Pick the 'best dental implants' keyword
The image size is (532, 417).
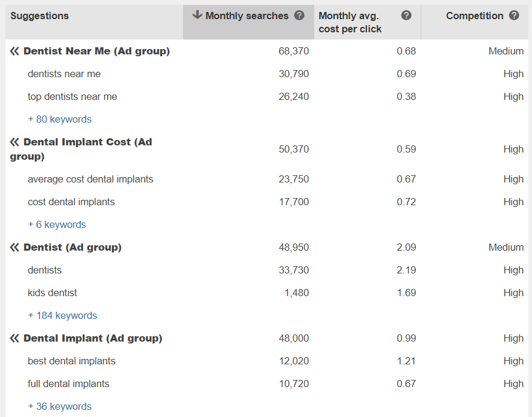pyautogui.click(x=71, y=361)
